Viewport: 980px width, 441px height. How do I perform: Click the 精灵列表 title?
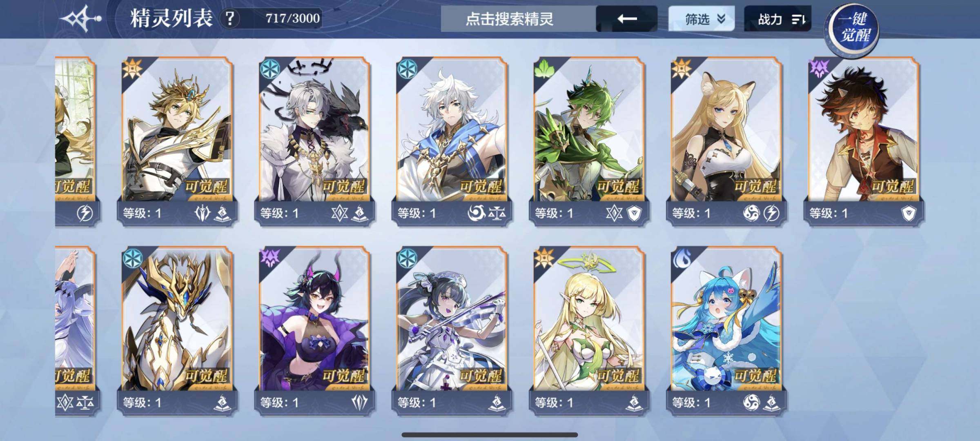(171, 18)
